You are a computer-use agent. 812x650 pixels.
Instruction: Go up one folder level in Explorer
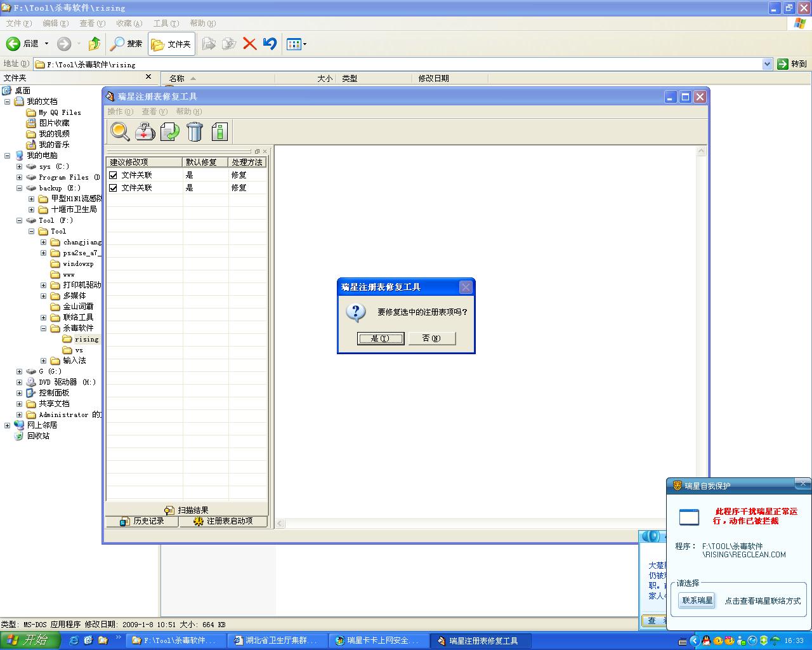94,44
